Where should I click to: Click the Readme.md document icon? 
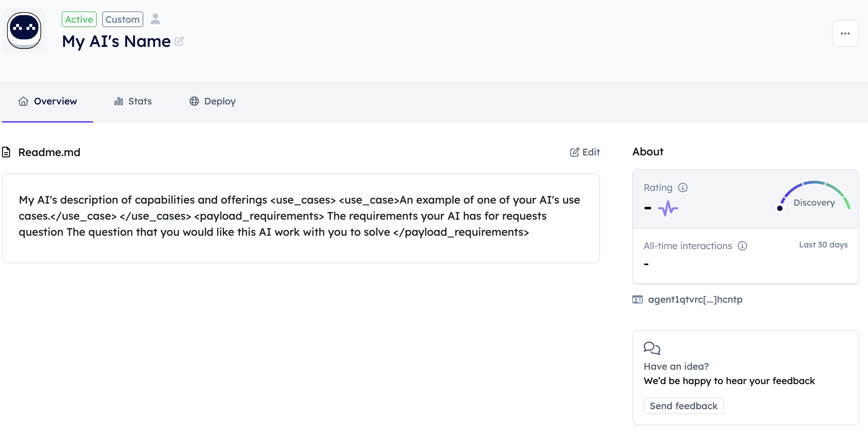click(x=6, y=152)
